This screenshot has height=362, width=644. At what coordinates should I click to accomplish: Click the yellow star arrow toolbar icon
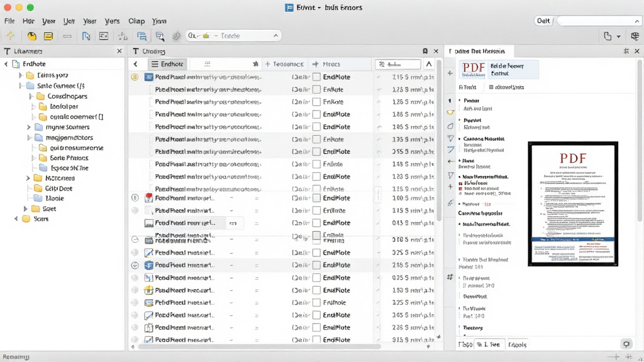point(11,36)
